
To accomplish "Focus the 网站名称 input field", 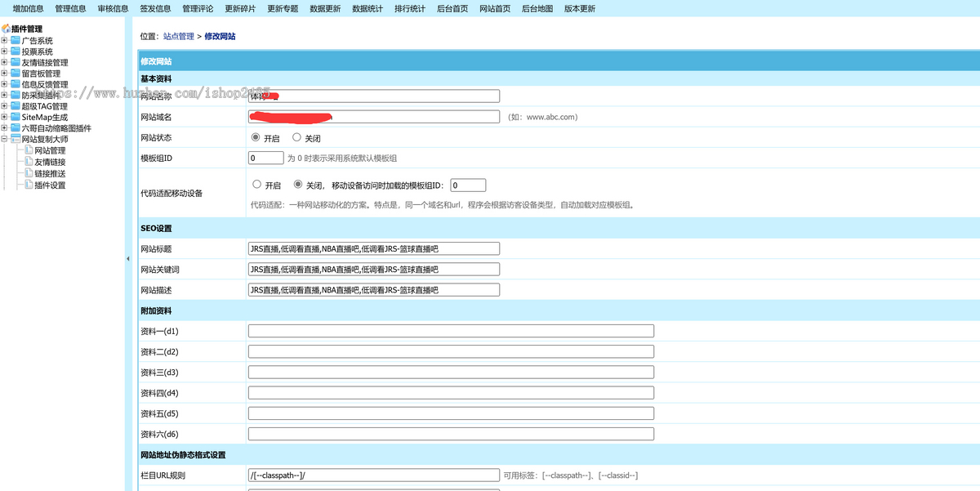I will click(x=374, y=96).
